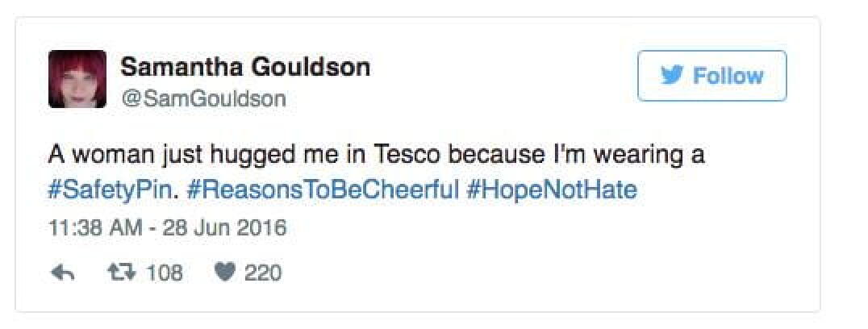
Task: Like the tweet with heart icon
Action: tap(223, 273)
